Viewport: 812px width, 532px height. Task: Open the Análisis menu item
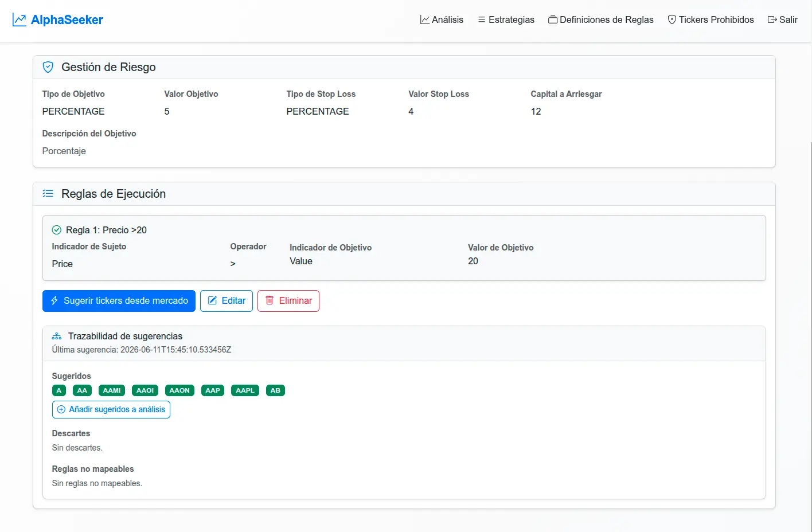442,19
